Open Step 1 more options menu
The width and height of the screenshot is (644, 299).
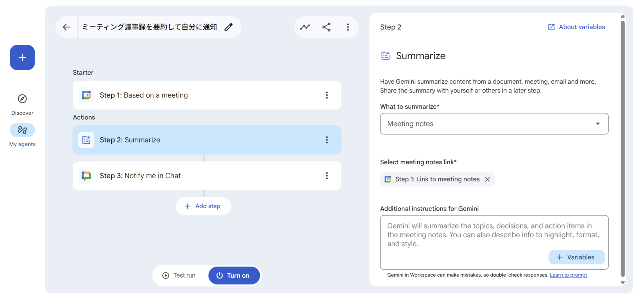327,95
